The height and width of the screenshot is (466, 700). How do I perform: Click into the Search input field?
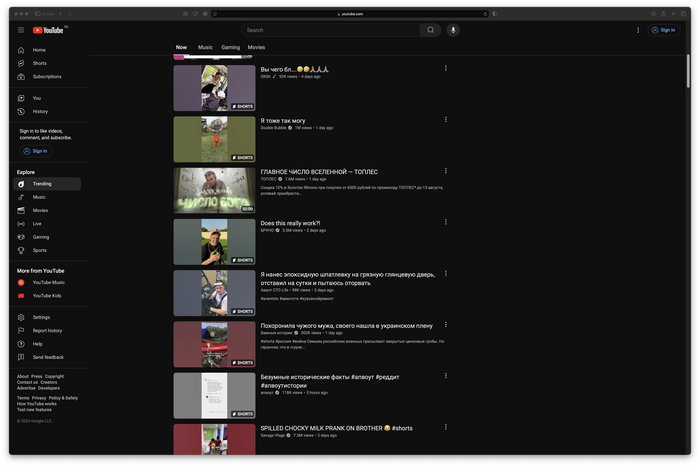tap(330, 30)
